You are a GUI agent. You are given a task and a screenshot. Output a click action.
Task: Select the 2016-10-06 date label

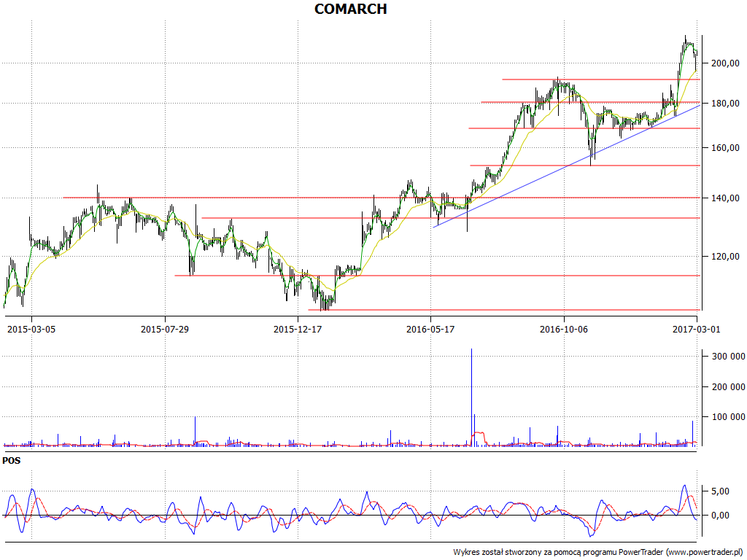[x=564, y=330]
